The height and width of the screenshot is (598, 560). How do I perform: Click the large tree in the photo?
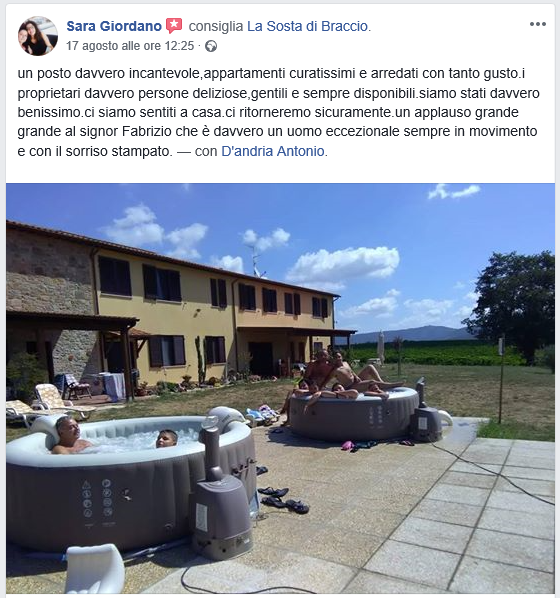pyautogui.click(x=513, y=305)
